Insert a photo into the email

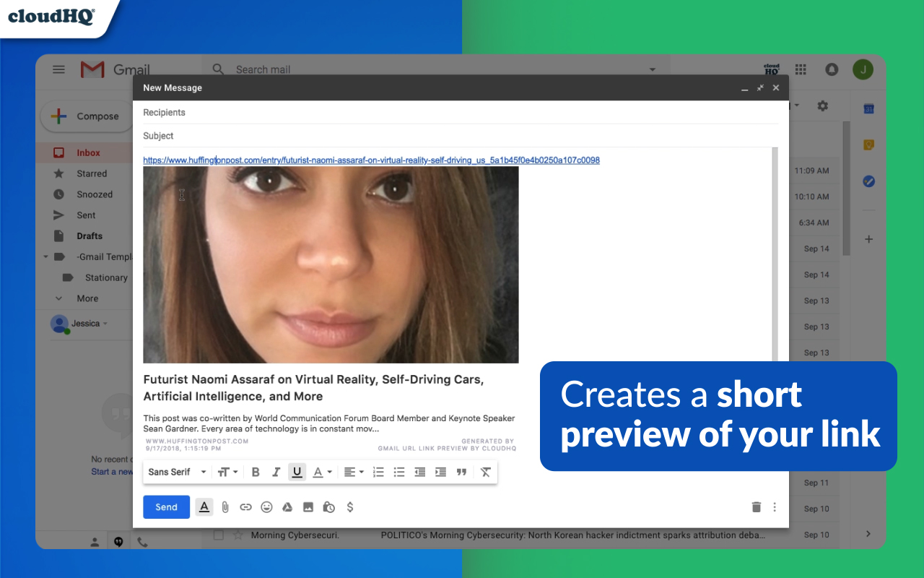(308, 506)
